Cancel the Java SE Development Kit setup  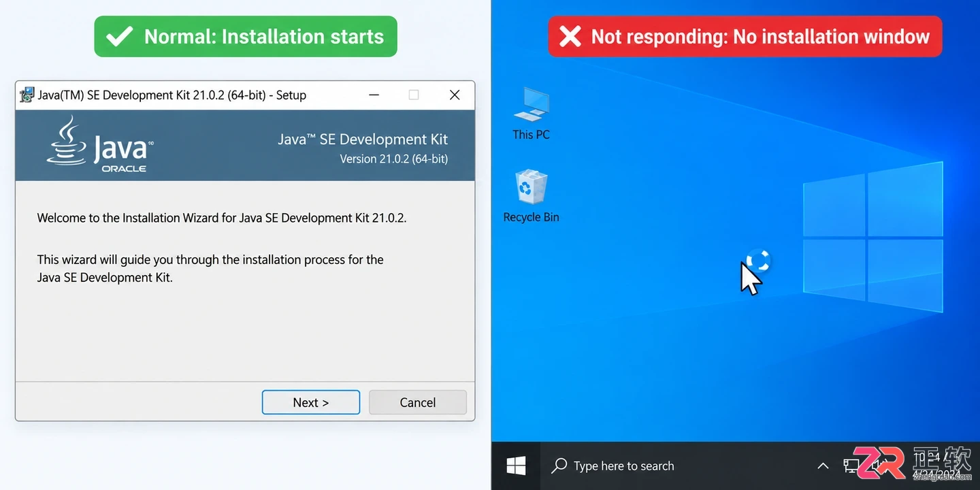(418, 402)
